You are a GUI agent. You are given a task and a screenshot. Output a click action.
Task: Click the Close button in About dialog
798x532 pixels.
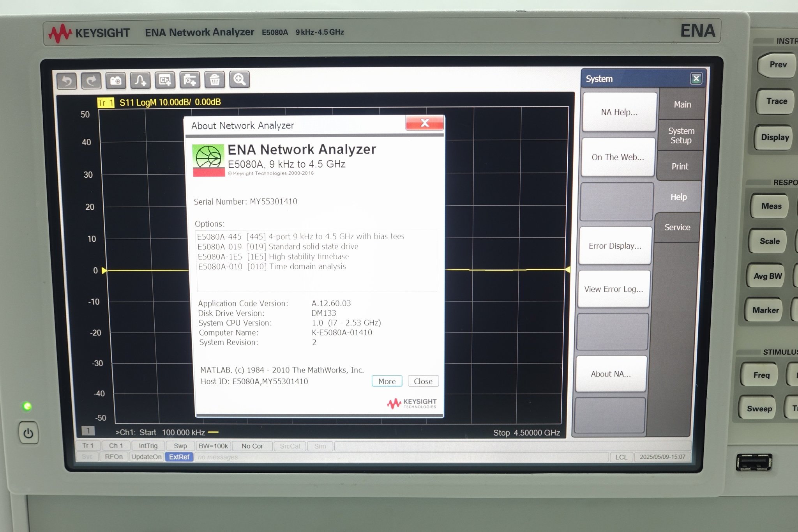coord(423,381)
